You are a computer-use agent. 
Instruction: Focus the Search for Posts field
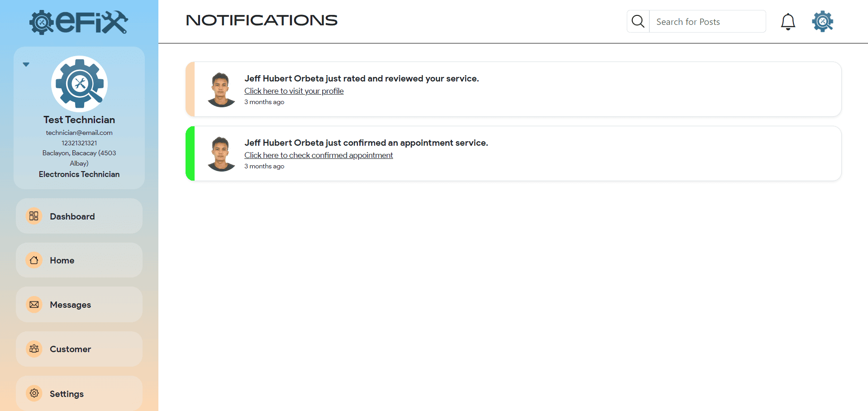707,22
